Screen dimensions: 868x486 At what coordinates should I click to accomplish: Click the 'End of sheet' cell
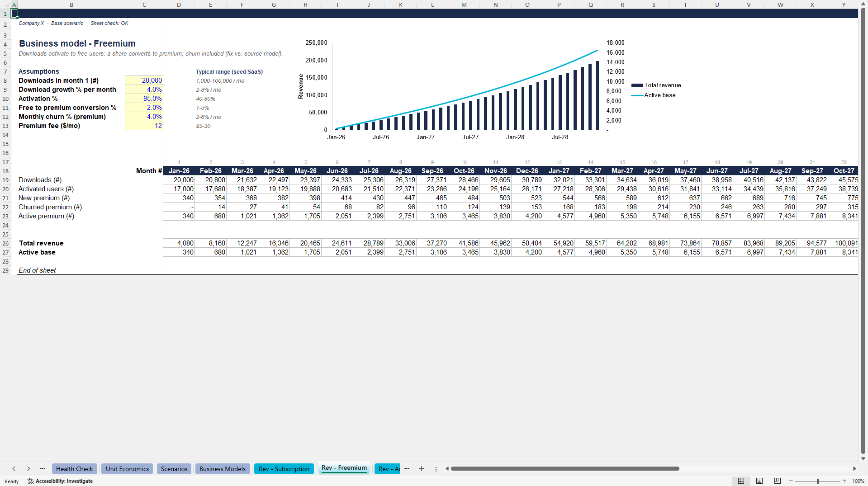37,270
